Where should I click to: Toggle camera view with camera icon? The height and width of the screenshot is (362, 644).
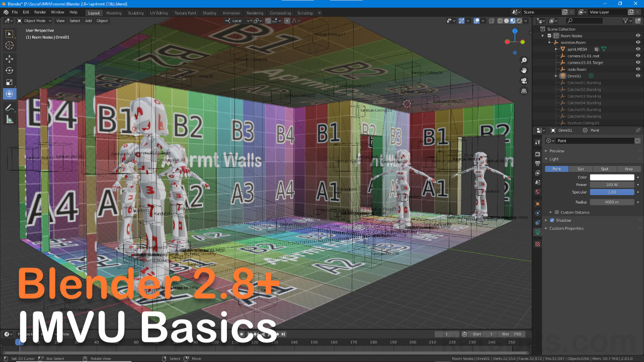click(524, 81)
